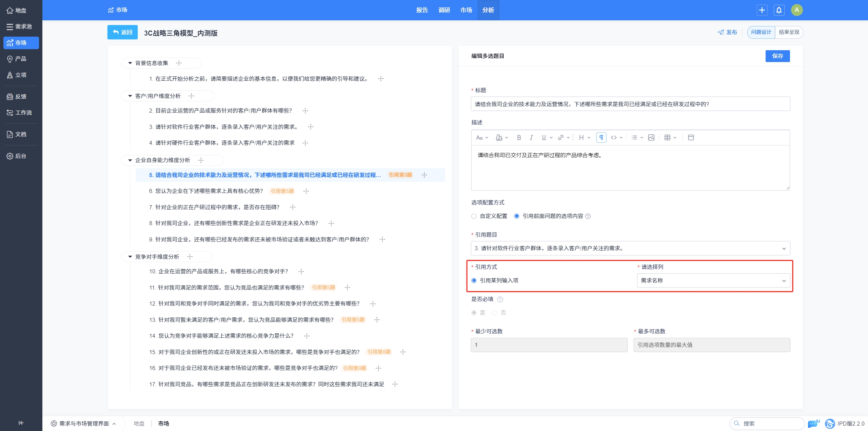Collapse the 企业自身能力维度分析 section
Screen dimensions: 868x431
(x=130, y=160)
